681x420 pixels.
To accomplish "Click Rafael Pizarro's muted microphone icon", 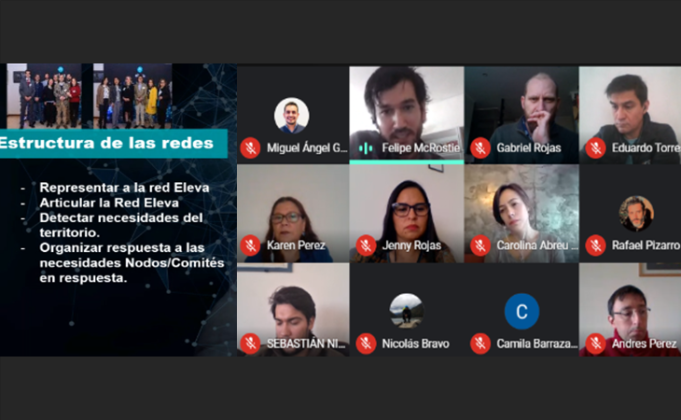I will point(595,245).
